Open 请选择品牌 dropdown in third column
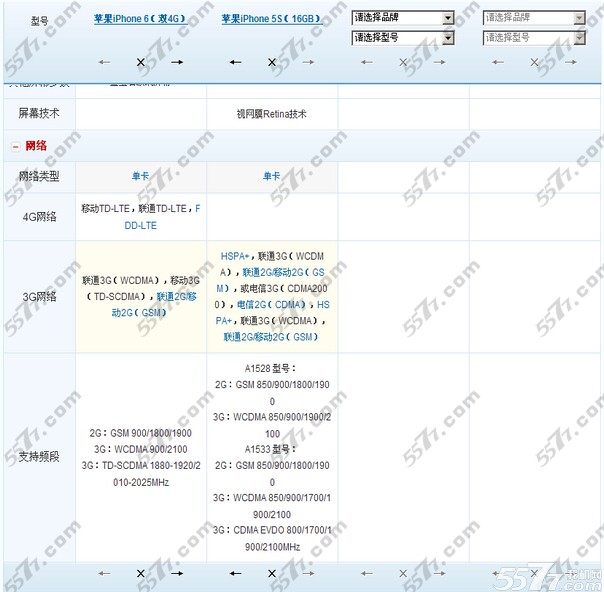The width and height of the screenshot is (604, 592). pyautogui.click(x=403, y=18)
